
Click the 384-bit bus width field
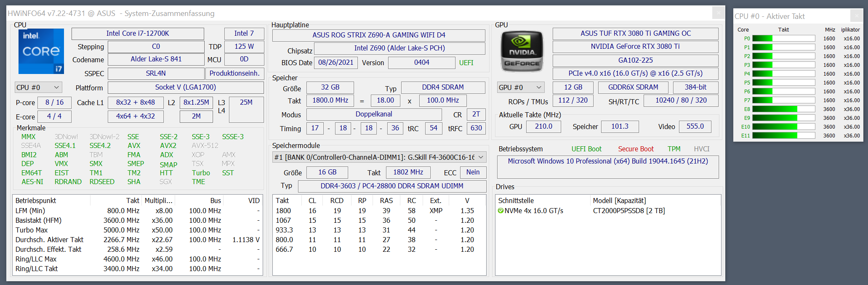point(695,87)
